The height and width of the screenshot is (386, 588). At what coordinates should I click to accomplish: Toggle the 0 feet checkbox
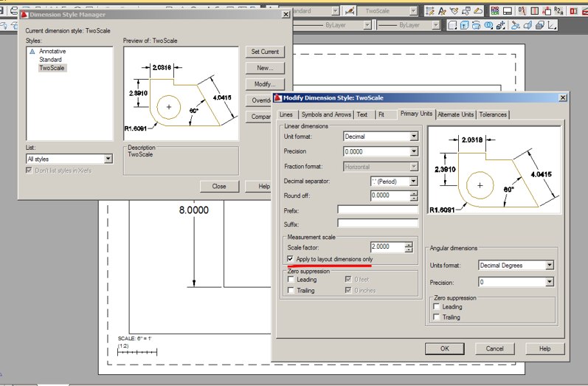[x=348, y=279]
